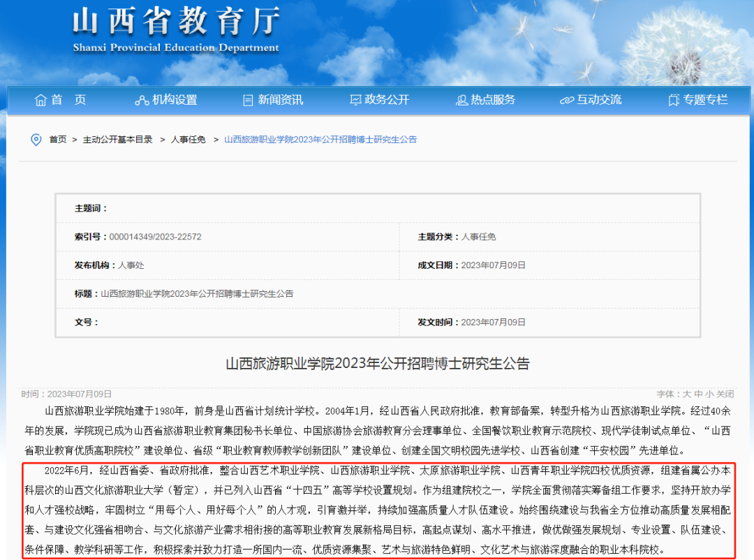754x560 pixels.
Task: Set font size to 中
Action: pyautogui.click(x=698, y=394)
